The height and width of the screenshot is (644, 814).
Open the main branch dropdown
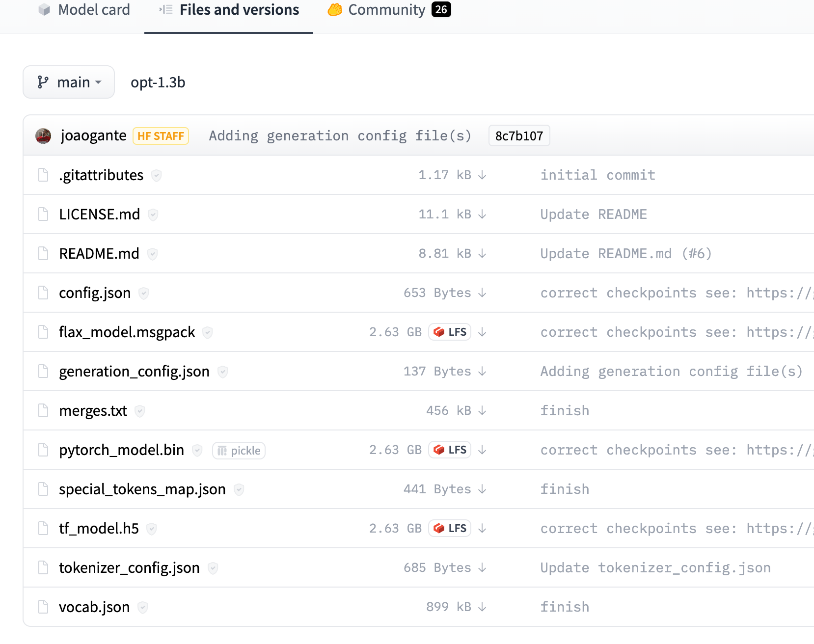pos(68,82)
